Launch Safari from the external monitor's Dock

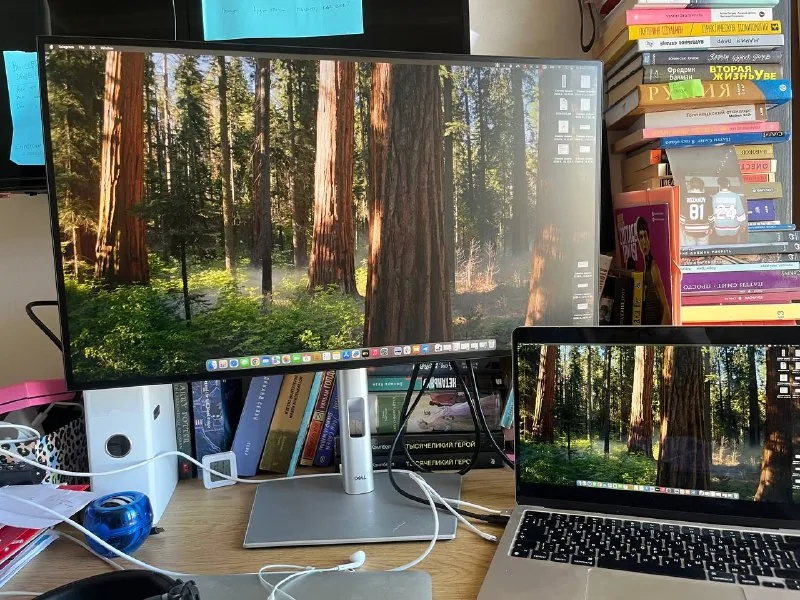(234, 363)
